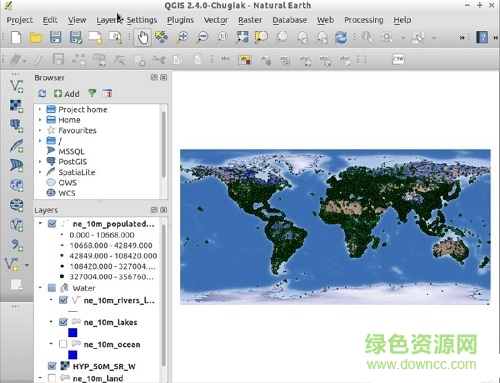
Task: Enable the ne_10m_land layer checkbox
Action: tap(52, 378)
